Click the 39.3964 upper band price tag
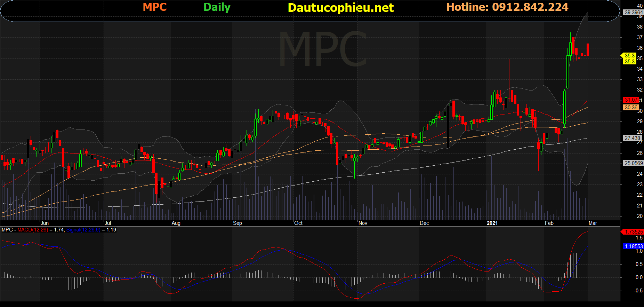The image size is (644, 307). 634,13
